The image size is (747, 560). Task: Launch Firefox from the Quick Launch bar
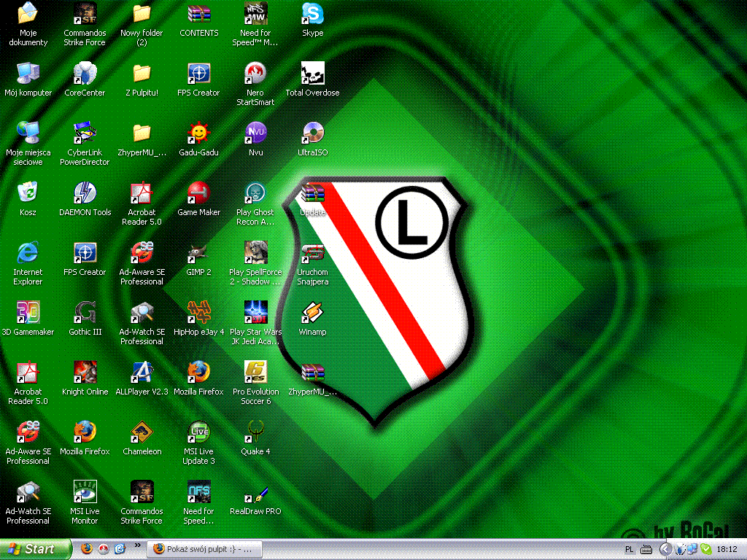[x=87, y=549]
